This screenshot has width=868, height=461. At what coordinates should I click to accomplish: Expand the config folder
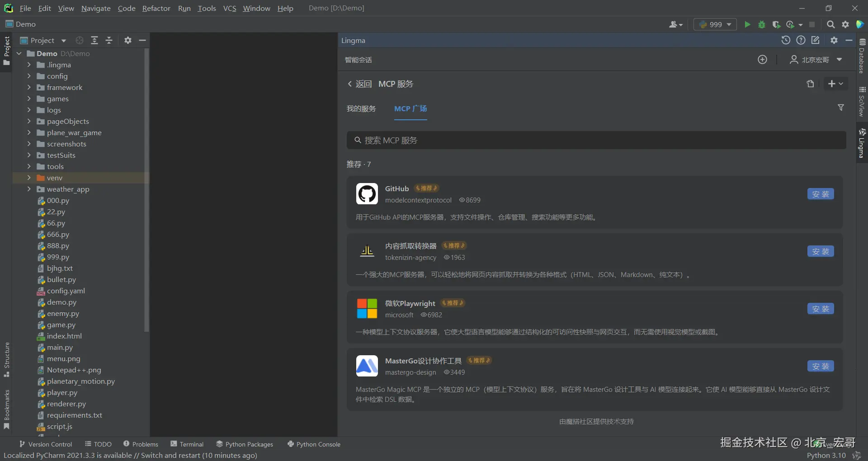pyautogui.click(x=29, y=76)
